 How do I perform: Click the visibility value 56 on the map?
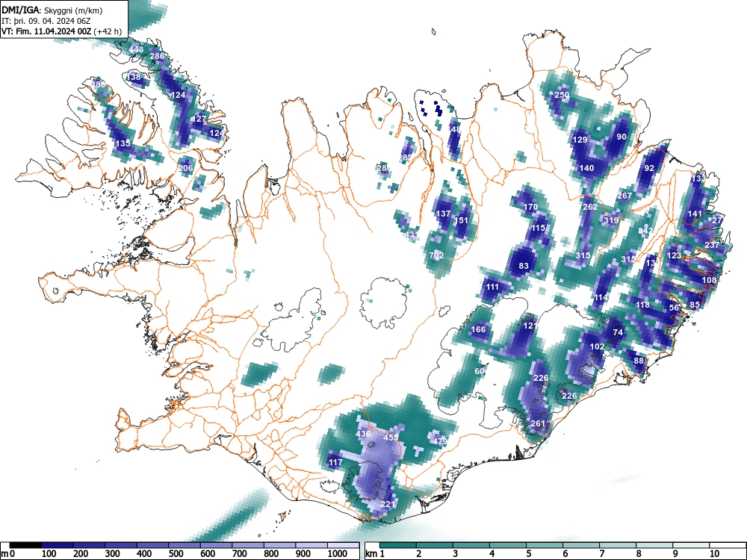coord(674,308)
